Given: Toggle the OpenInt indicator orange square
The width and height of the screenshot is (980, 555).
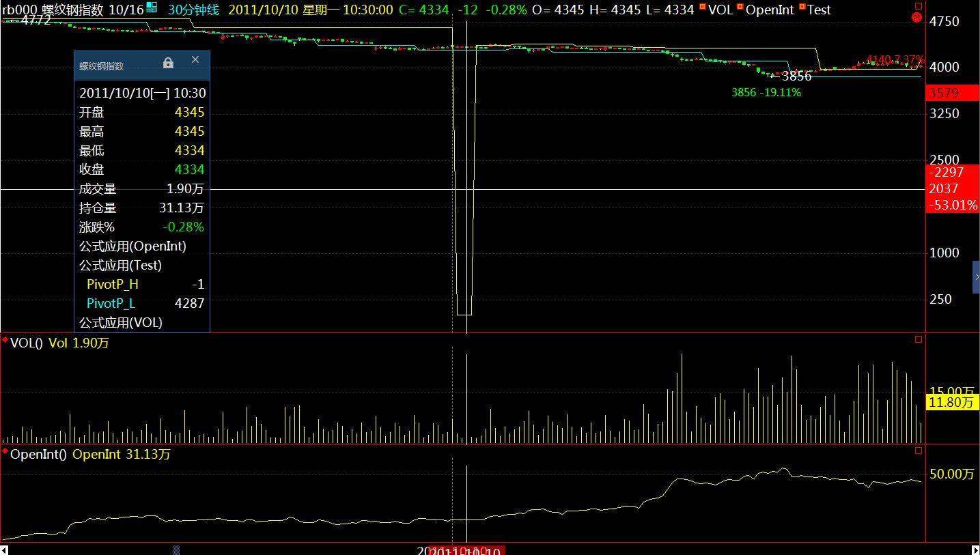Looking at the screenshot, I should tap(740, 7).
